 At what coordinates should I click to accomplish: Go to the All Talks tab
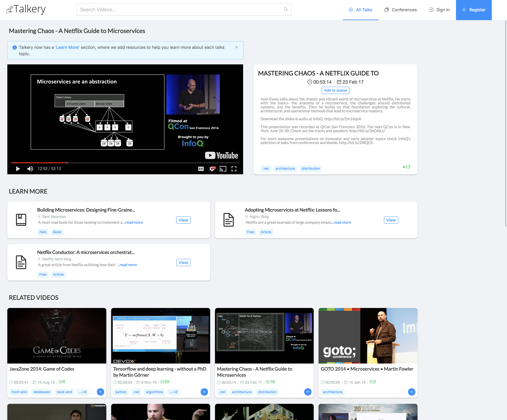click(360, 10)
